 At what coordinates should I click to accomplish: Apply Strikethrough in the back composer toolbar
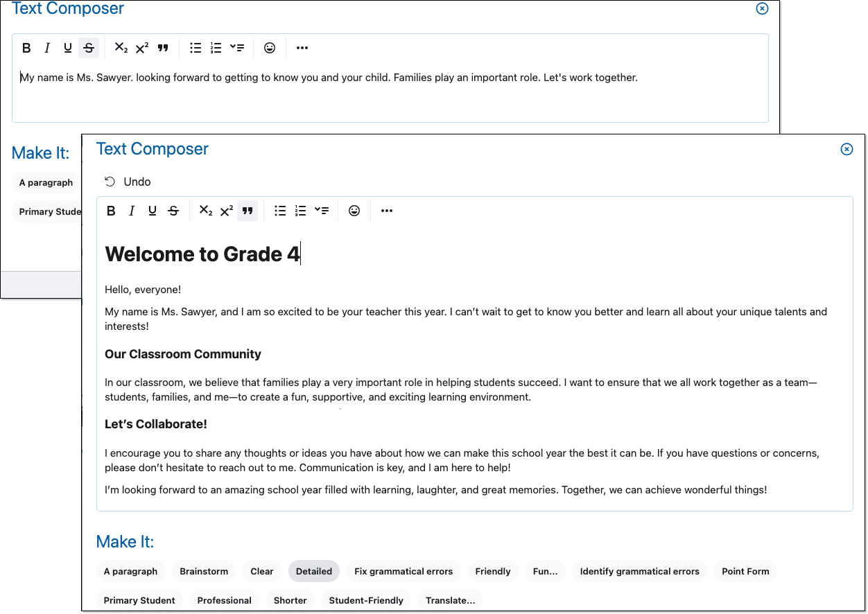tap(89, 48)
